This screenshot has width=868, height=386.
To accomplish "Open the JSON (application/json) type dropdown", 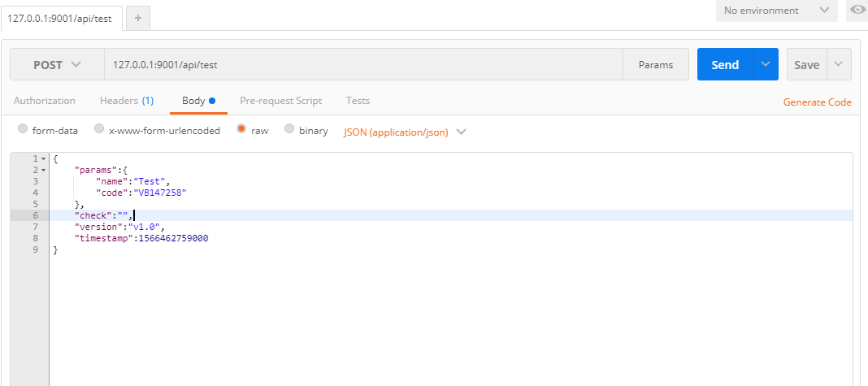I will [405, 132].
